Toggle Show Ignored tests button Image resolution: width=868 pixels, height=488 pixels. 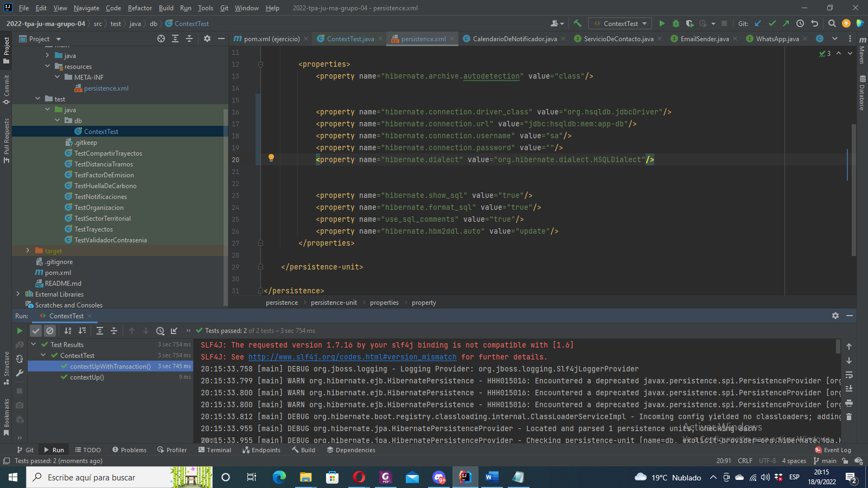50,331
